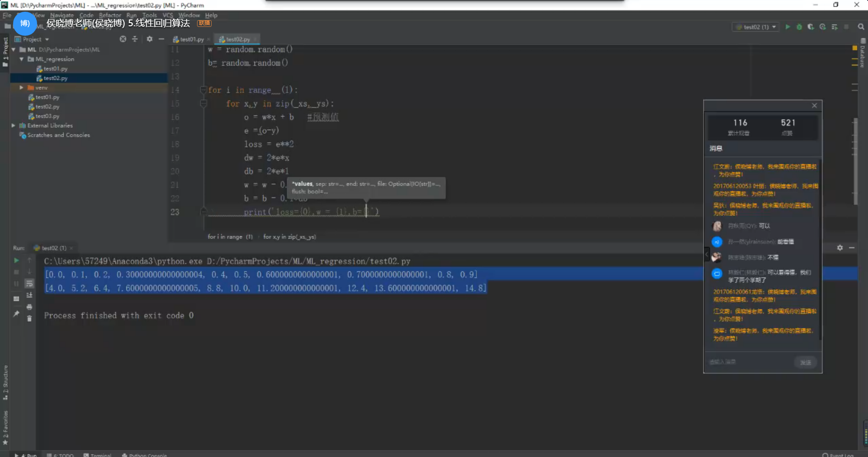Open Search Everywhere with the magnifier icon
The image size is (868, 457).
(x=861, y=27)
